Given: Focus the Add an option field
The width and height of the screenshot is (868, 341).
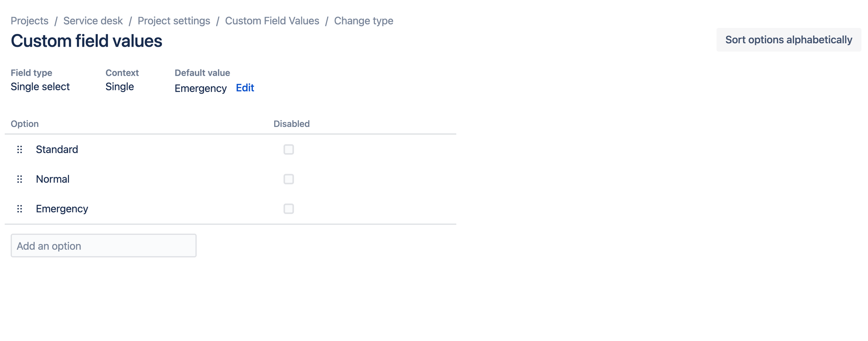Looking at the screenshot, I should (x=104, y=246).
